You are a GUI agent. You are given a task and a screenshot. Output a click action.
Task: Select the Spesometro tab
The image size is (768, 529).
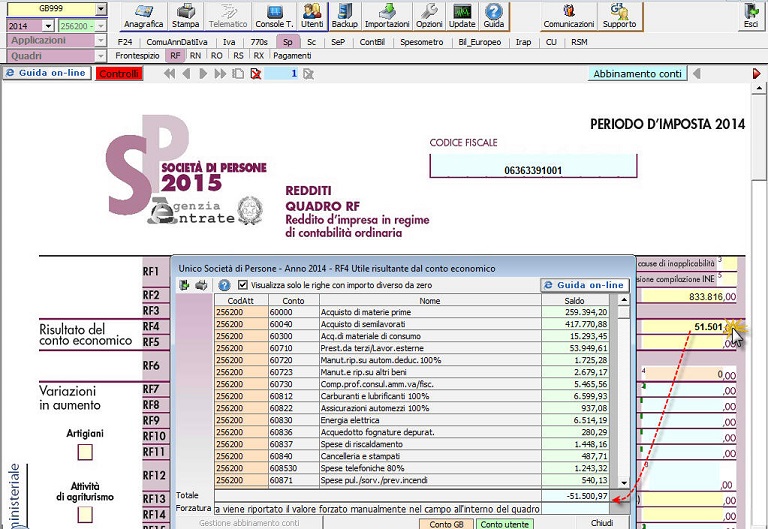(x=421, y=42)
